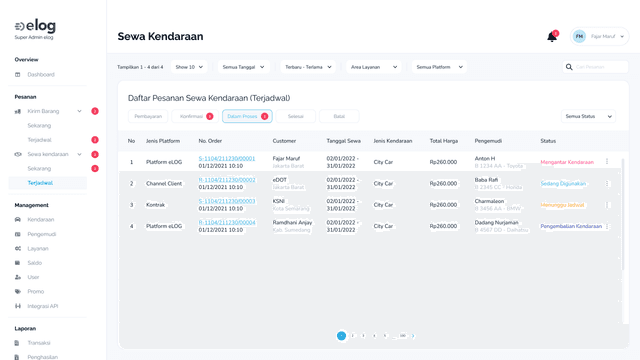Screen dimensions: 640x360
Task: Click the Promo tag icon
Action: pos(18,291)
